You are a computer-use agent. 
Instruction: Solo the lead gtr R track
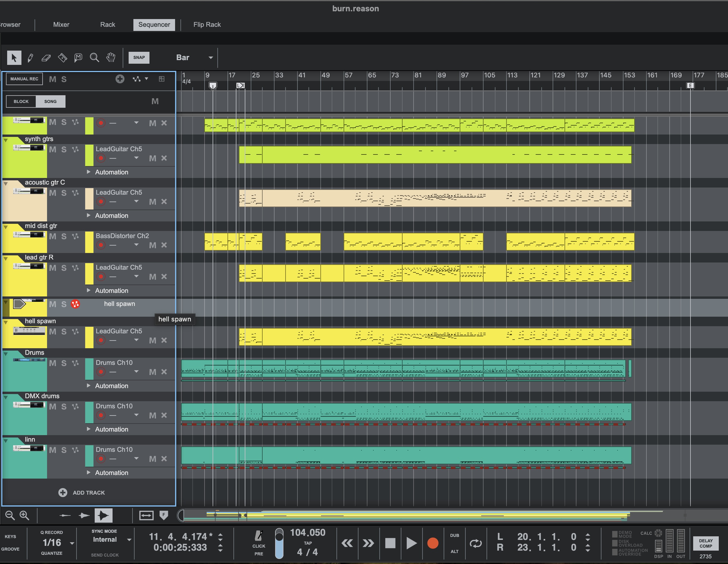64,268
